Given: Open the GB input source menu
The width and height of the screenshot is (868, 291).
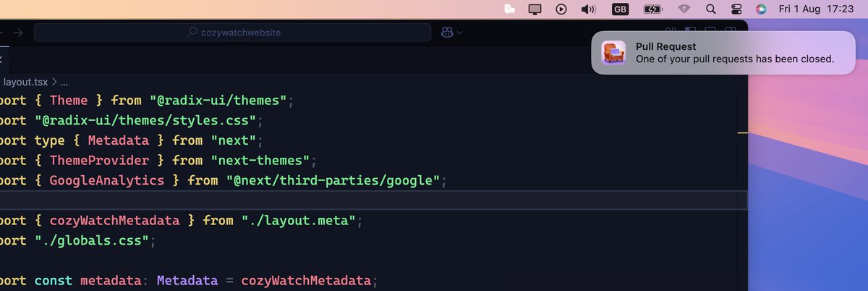Looking at the screenshot, I should point(620,9).
